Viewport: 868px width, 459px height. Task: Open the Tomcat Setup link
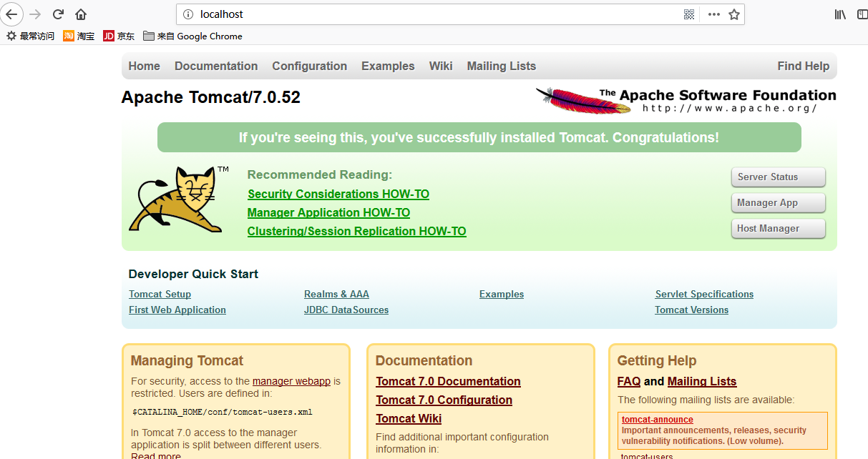coord(160,294)
